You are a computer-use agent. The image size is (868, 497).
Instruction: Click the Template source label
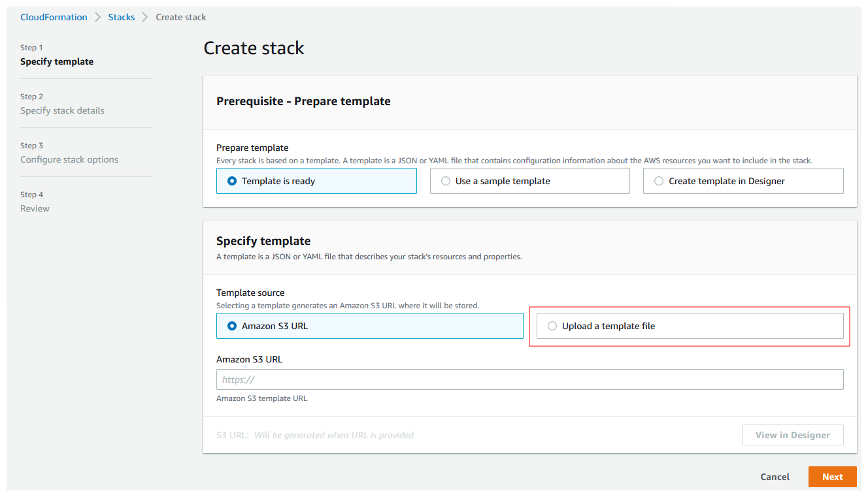250,293
